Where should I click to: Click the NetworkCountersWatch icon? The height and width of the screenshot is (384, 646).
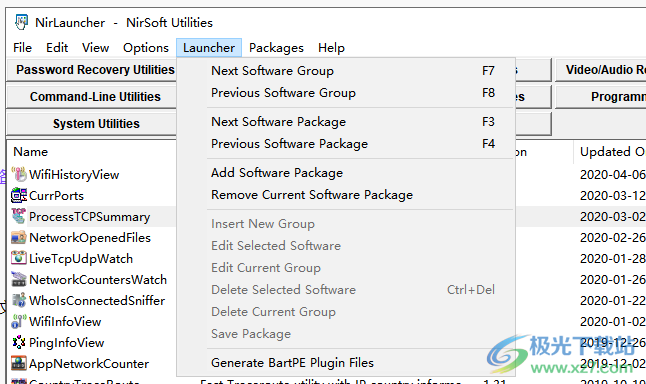click(19, 279)
